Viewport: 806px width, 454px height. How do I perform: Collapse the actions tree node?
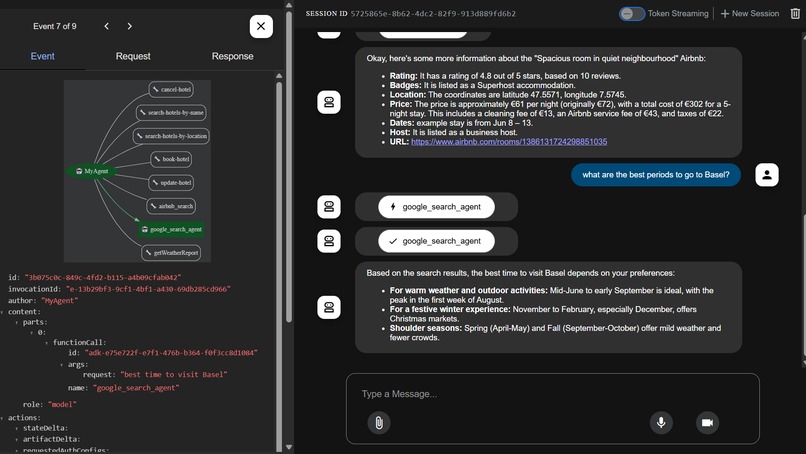(2, 418)
